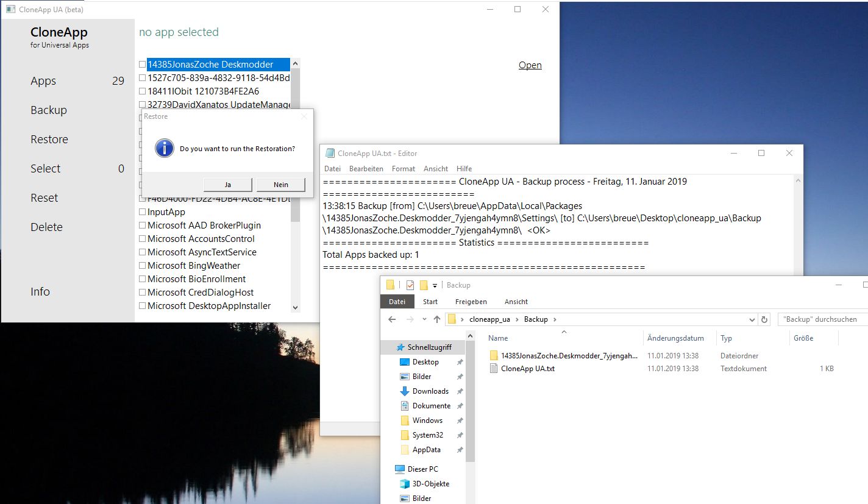Viewport: 868px width, 504px height.
Task: Open the Windows folder in quick access
Action: point(427,421)
